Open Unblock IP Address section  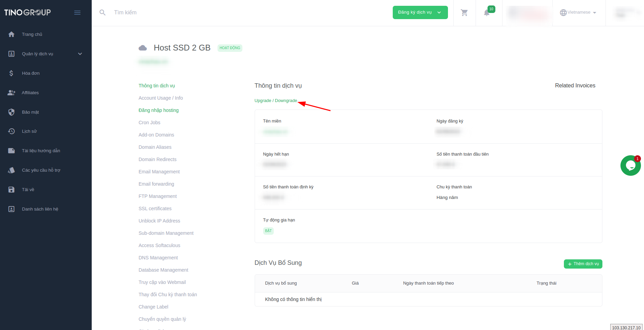click(x=159, y=221)
